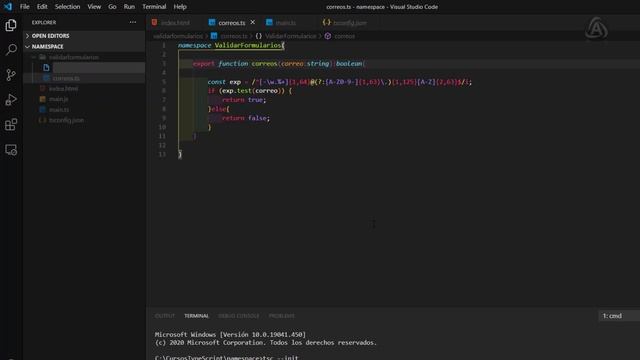Click the new file icon beside name input
The width and height of the screenshot is (640, 360).
tap(46, 67)
